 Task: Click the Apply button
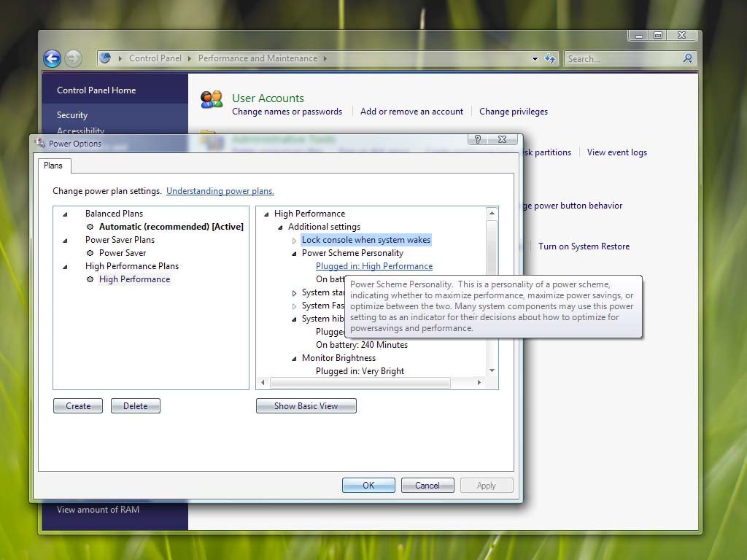pyautogui.click(x=487, y=485)
